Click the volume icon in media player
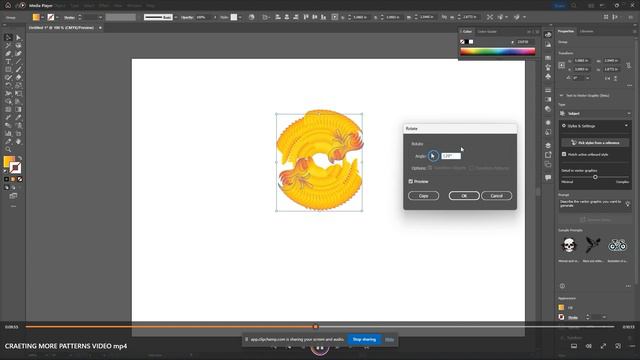The image size is (640, 360). [589, 346]
